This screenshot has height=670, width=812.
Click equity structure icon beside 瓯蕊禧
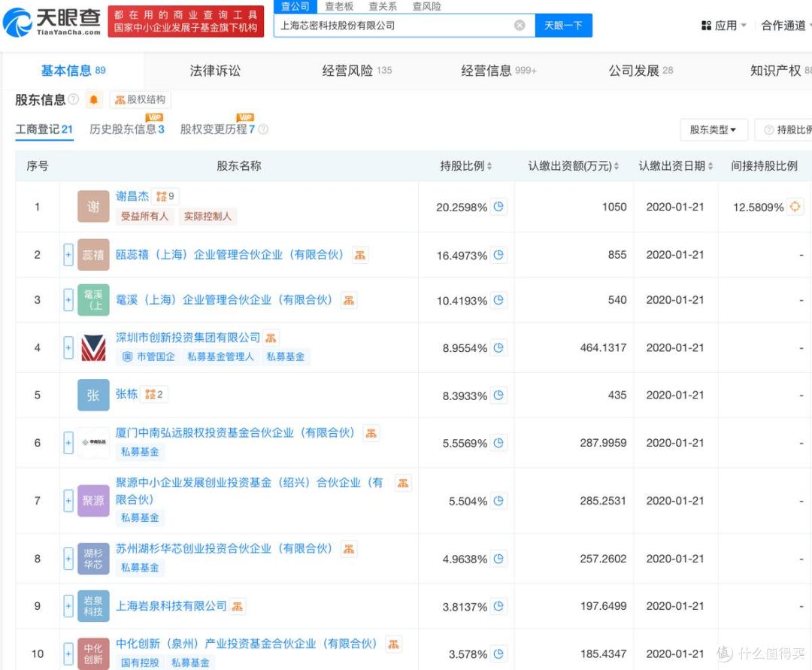coord(360,255)
